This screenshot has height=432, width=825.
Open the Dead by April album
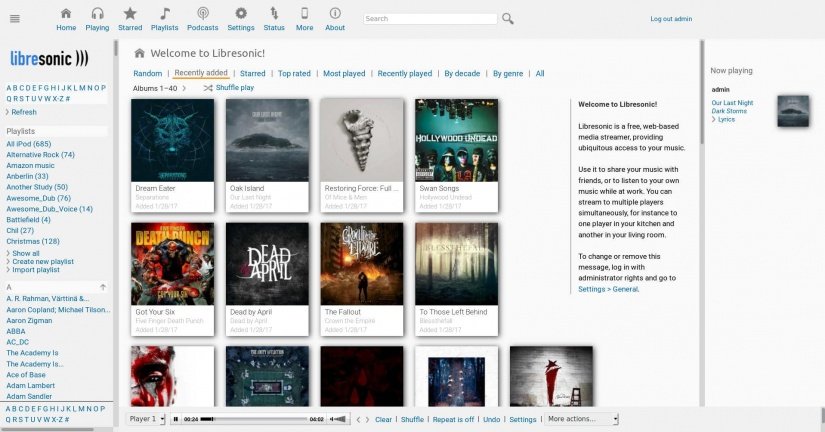(267, 264)
